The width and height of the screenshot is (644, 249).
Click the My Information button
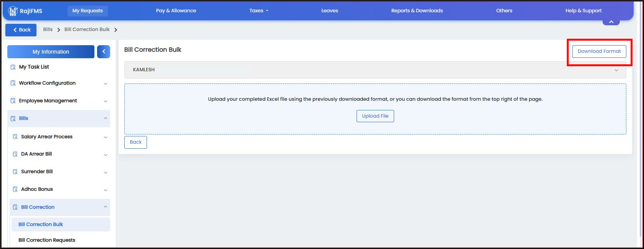51,52
